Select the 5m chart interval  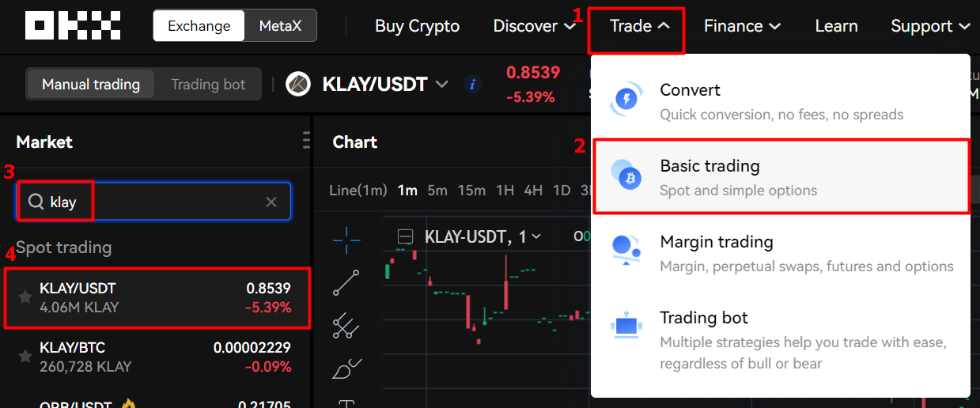437,190
